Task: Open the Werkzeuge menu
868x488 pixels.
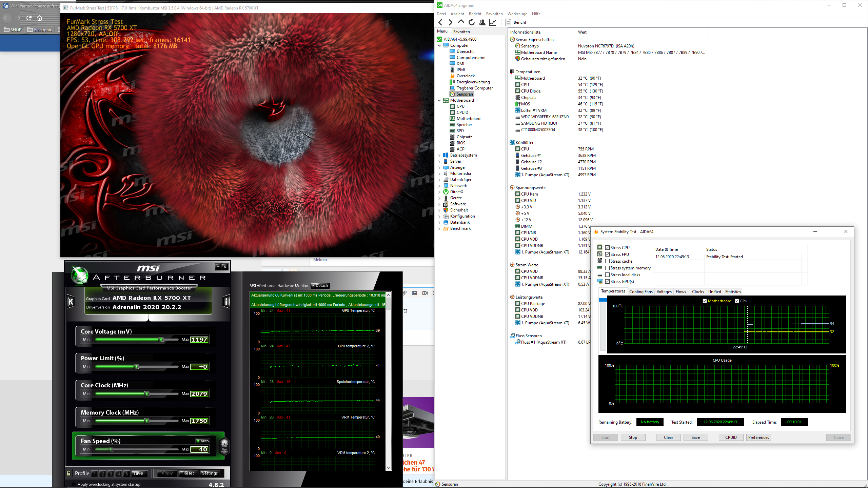Action: 517,14
